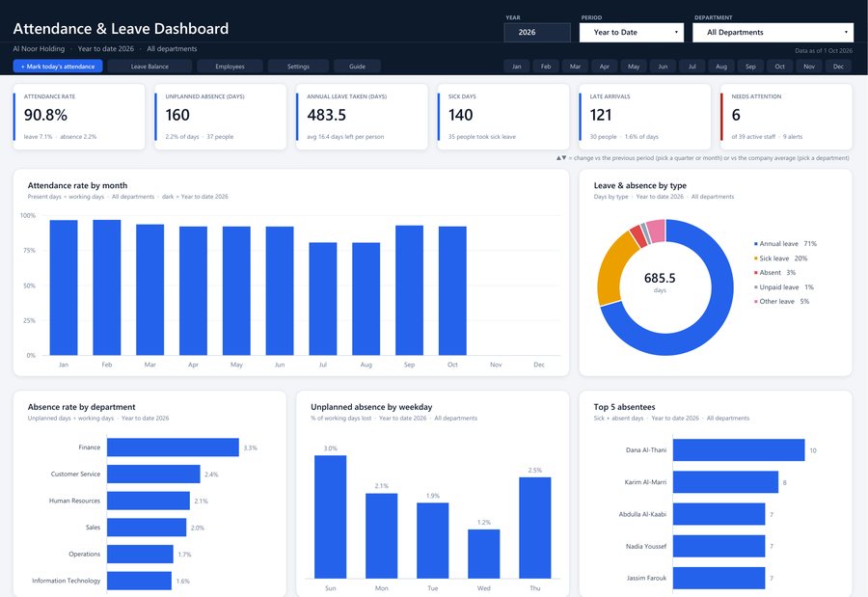Filter by the Aug month button in header
868x597 pixels.
pos(721,67)
